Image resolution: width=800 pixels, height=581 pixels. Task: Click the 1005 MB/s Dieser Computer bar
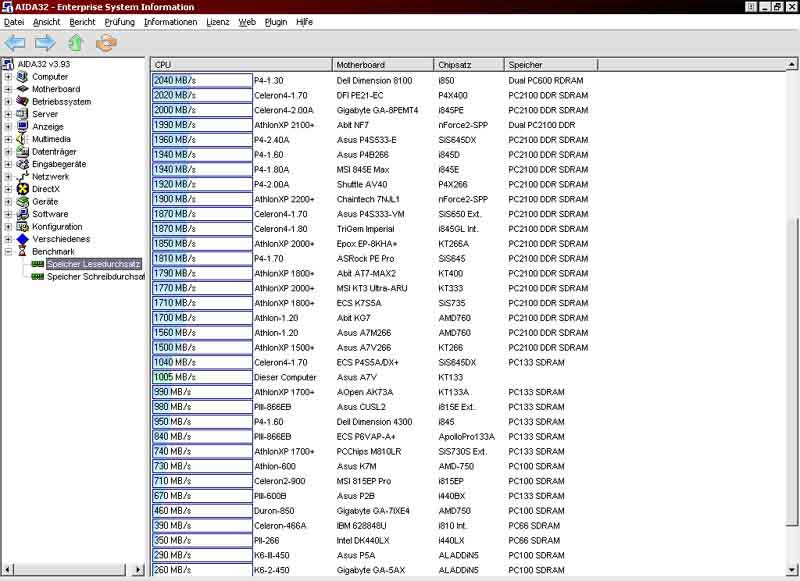202,377
